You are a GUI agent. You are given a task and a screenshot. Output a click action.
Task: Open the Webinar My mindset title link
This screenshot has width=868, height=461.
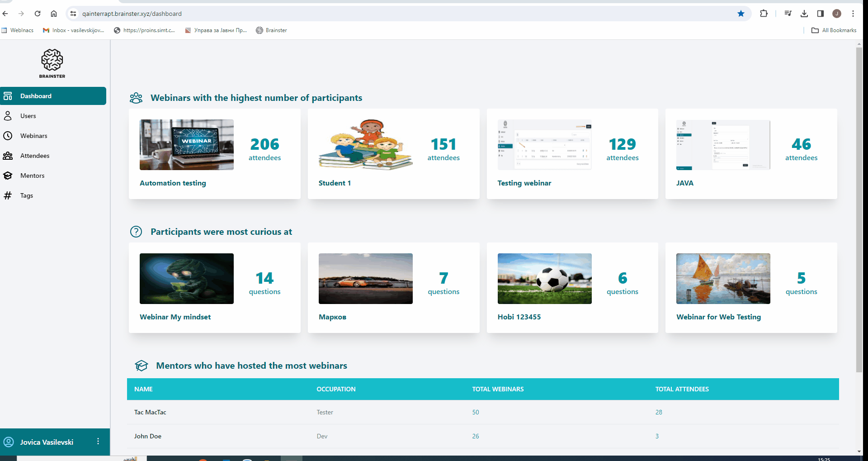pyautogui.click(x=175, y=317)
